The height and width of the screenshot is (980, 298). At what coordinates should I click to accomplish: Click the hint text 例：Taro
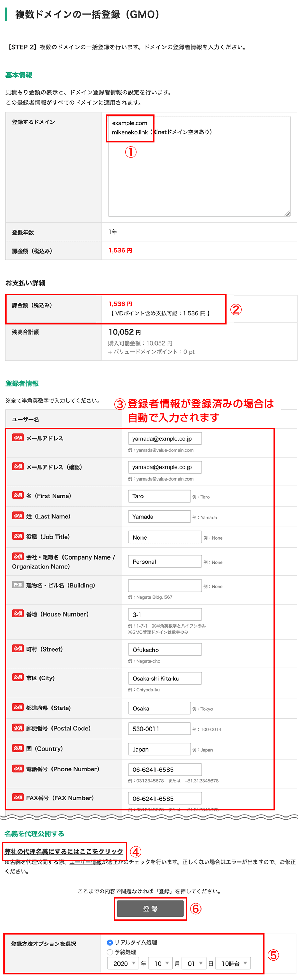pyautogui.click(x=201, y=497)
